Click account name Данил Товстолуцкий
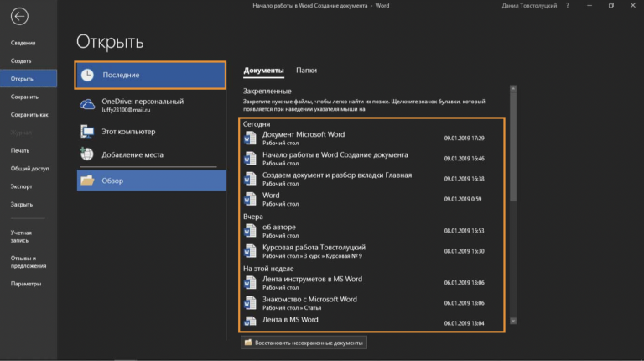The width and height of the screenshot is (644, 361). pyautogui.click(x=529, y=6)
